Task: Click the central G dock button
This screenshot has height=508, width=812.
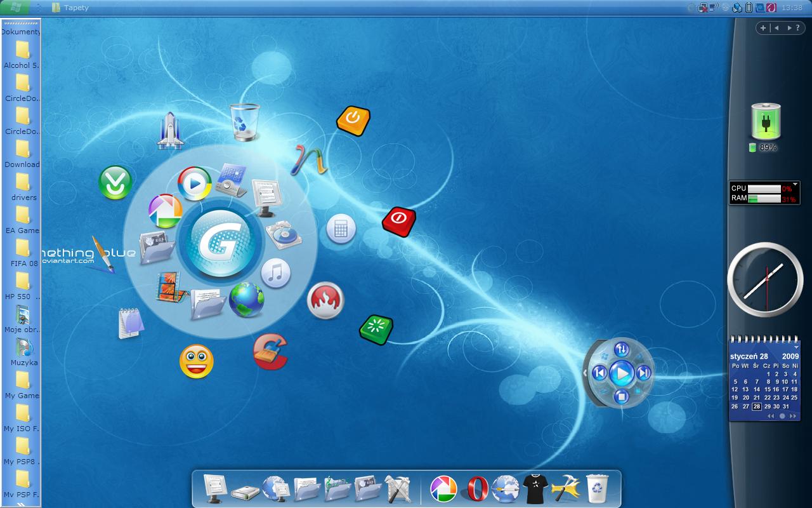Action: 221,244
